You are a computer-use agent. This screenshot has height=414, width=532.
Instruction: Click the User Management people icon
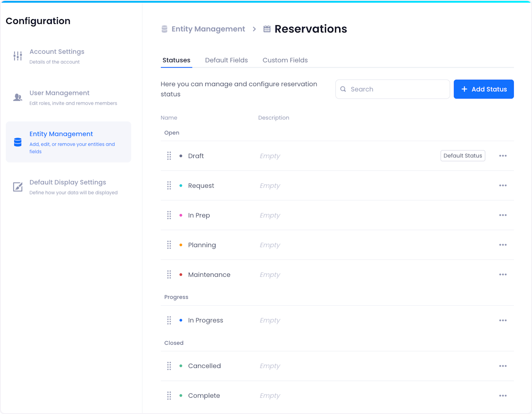coord(18,97)
